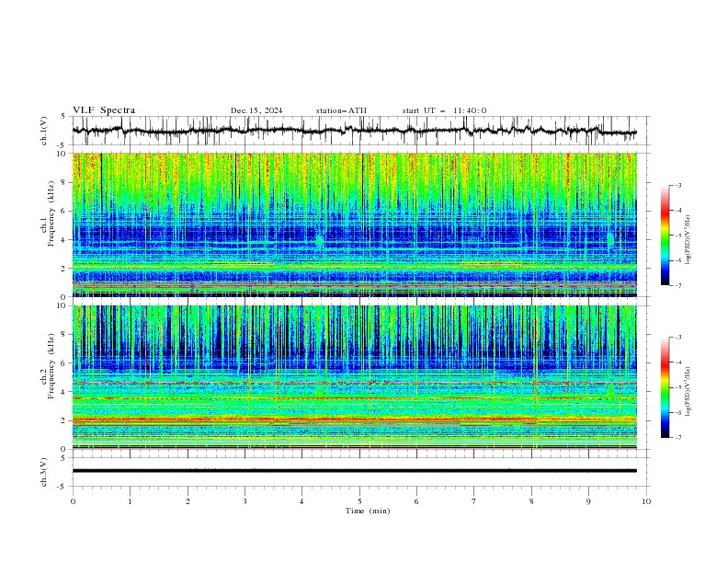This screenshot has height=563, width=728.
Task: Click the time axis tick label '3'
Action: (245, 501)
